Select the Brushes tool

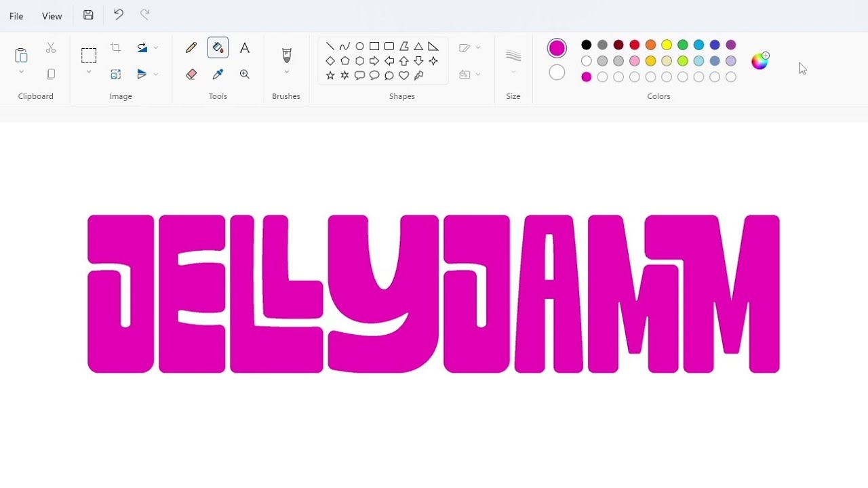pyautogui.click(x=286, y=55)
